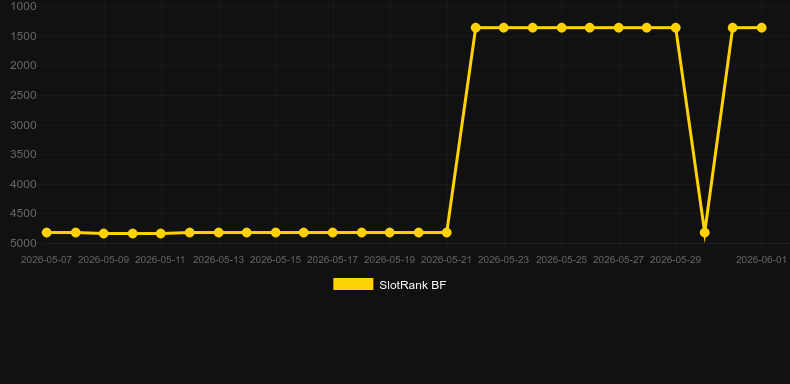The height and width of the screenshot is (384, 790).
Task: Click the y-axis label 4500
Action: (23, 214)
